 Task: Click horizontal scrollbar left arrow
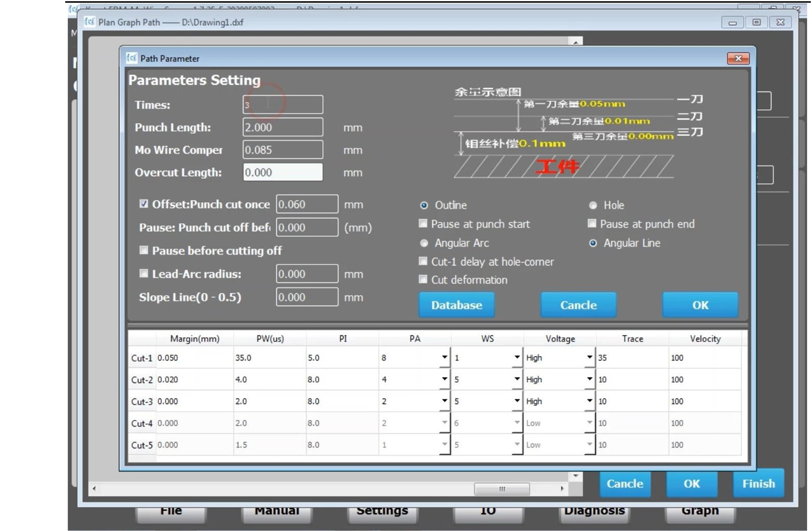tap(94, 489)
